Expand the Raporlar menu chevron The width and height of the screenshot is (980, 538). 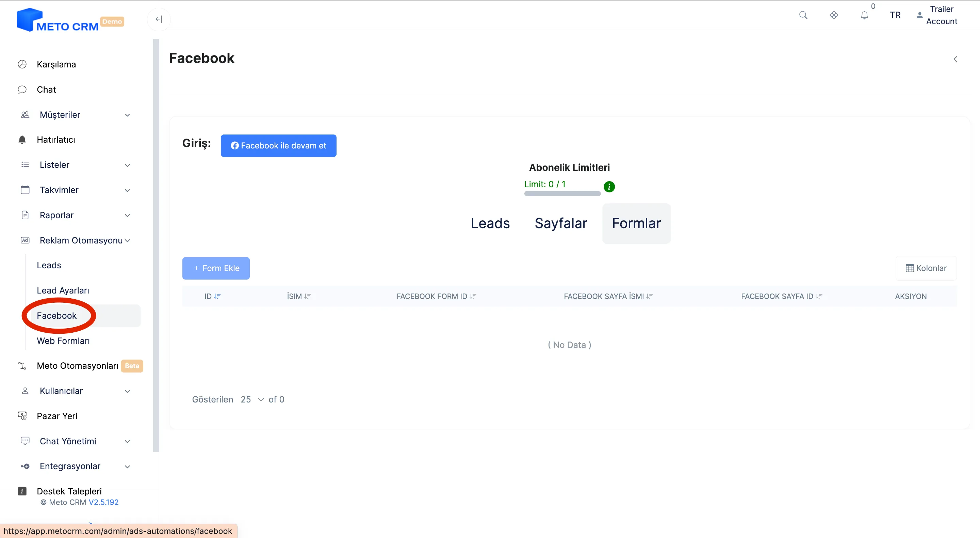[128, 216]
